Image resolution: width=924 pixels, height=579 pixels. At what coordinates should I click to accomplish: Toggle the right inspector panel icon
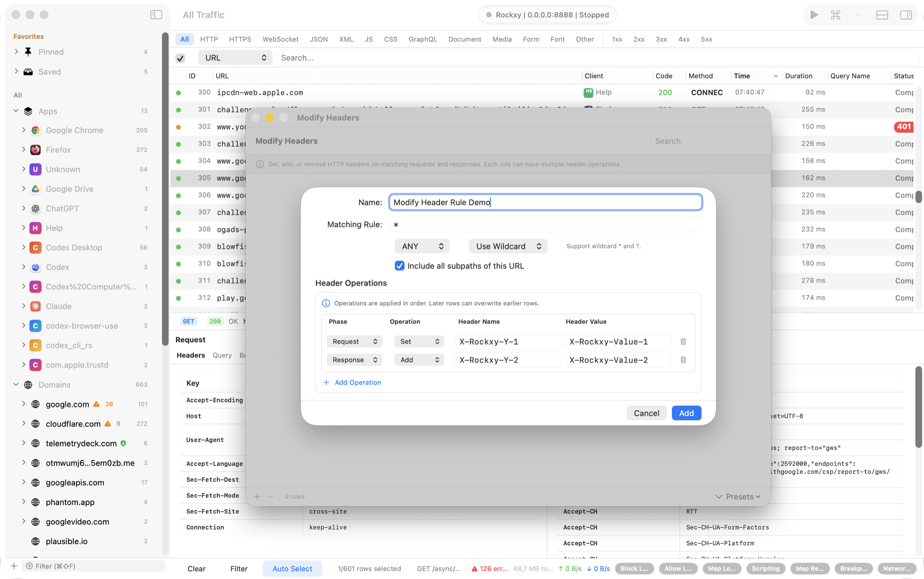tap(906, 14)
